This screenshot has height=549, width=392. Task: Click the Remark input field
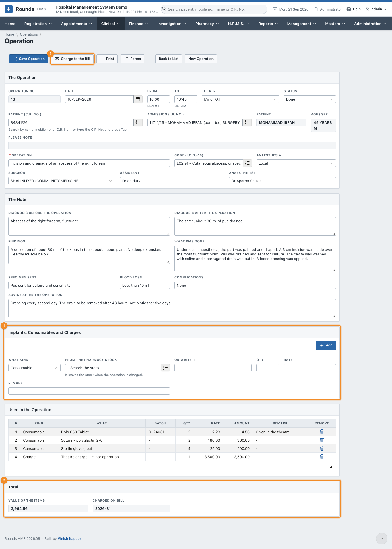(89, 391)
